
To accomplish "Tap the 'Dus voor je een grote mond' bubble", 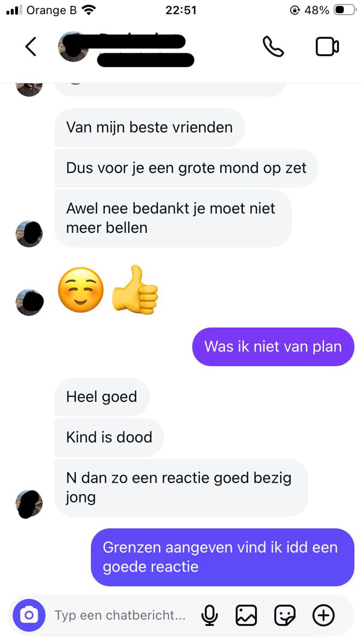I will pos(186,168).
